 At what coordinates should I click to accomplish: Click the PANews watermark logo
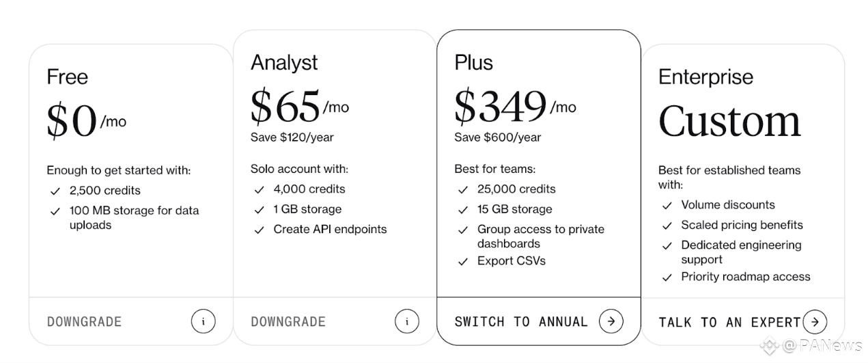pos(813,345)
